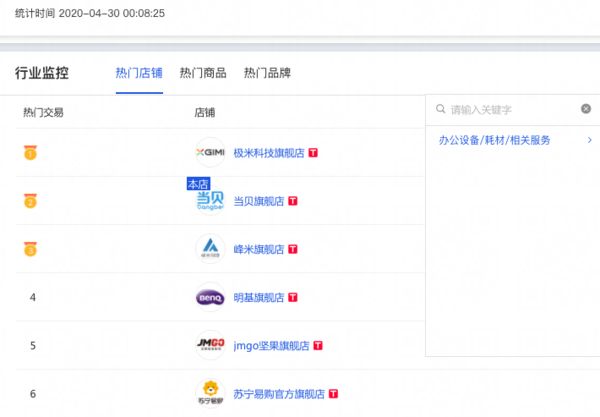The height and width of the screenshot is (417, 600).
Task: Click the Formovie (峰米) store logo icon
Action: tap(211, 249)
